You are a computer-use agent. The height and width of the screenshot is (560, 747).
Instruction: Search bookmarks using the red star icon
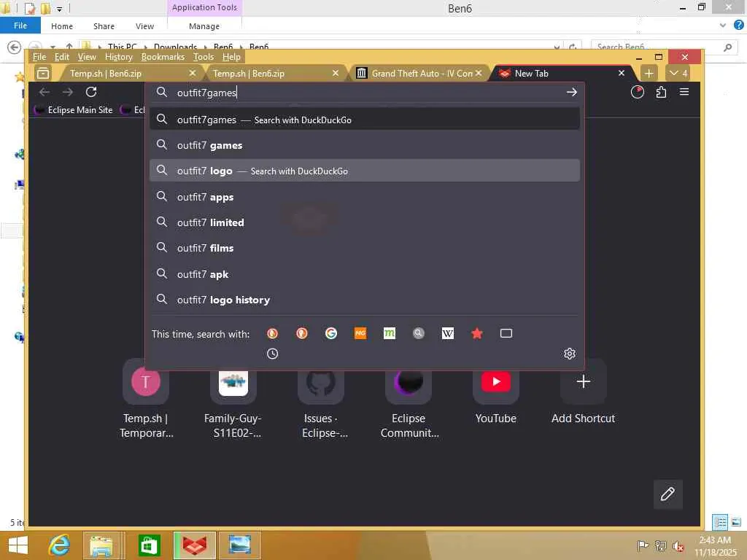tap(477, 333)
